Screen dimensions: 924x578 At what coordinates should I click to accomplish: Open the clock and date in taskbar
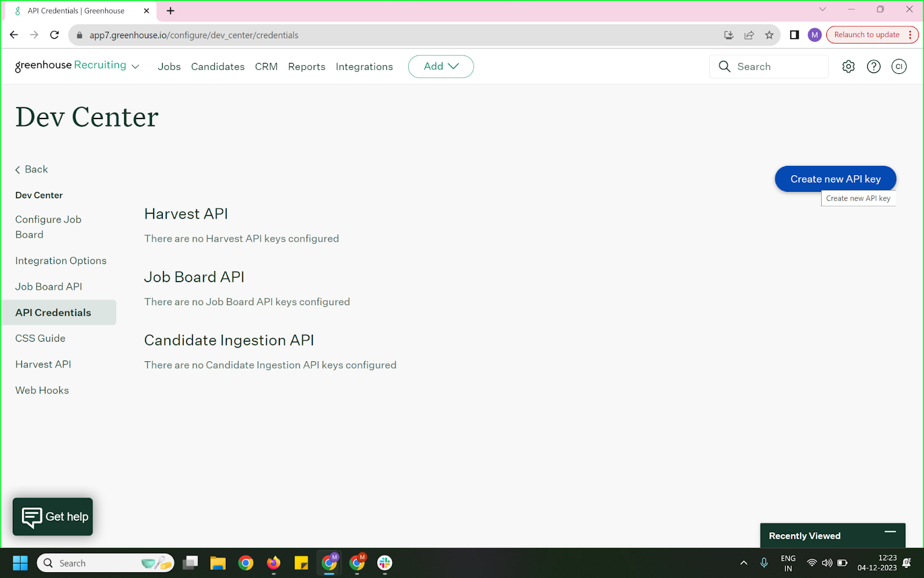click(x=877, y=563)
